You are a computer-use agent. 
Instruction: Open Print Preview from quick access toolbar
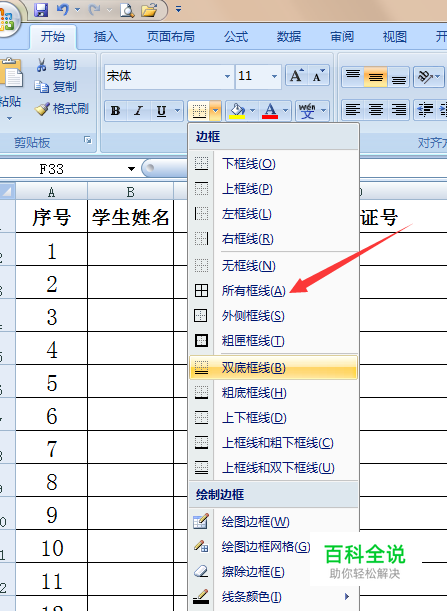(127, 9)
